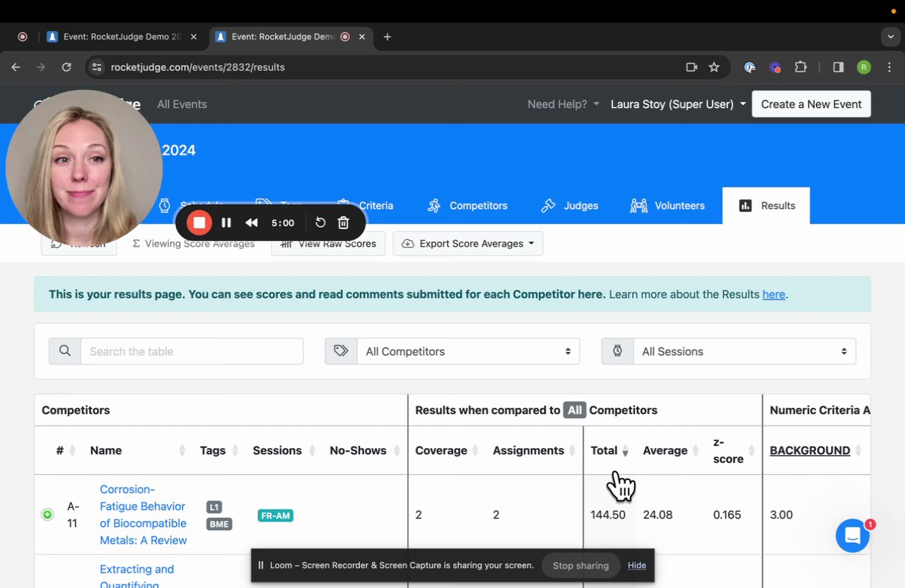Viewport: 905px width, 588px height.
Task: Restart the Loom recording
Action: 320,223
